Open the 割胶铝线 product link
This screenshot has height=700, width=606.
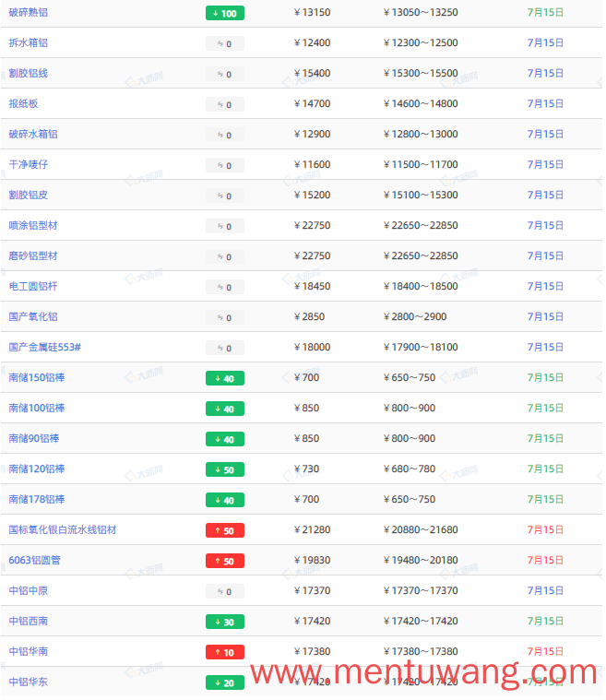[x=29, y=73]
